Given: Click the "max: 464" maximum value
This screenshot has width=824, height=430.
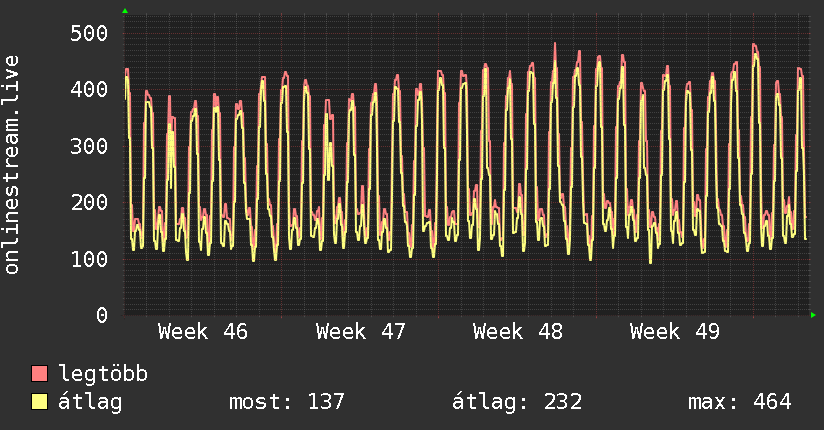Looking at the screenshot, I should [739, 402].
